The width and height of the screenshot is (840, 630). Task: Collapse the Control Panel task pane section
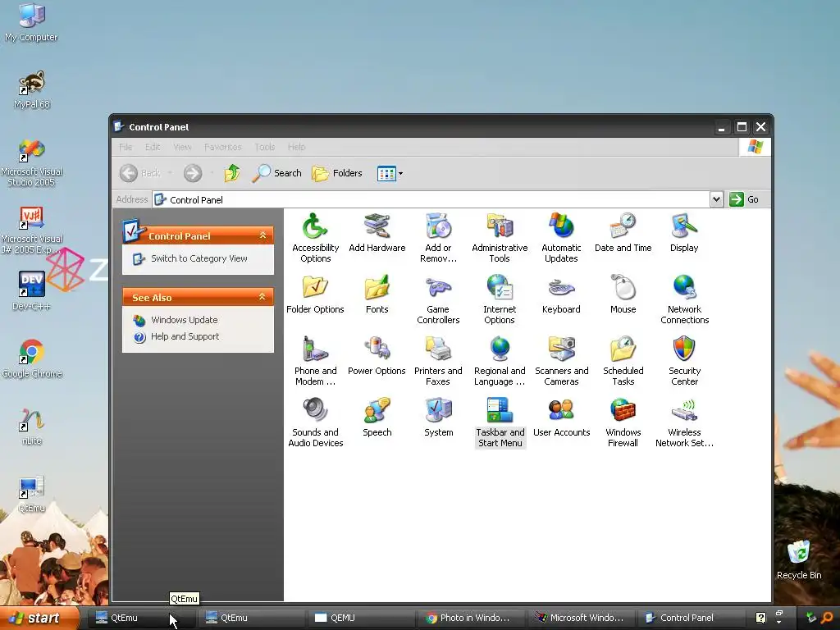(262, 235)
